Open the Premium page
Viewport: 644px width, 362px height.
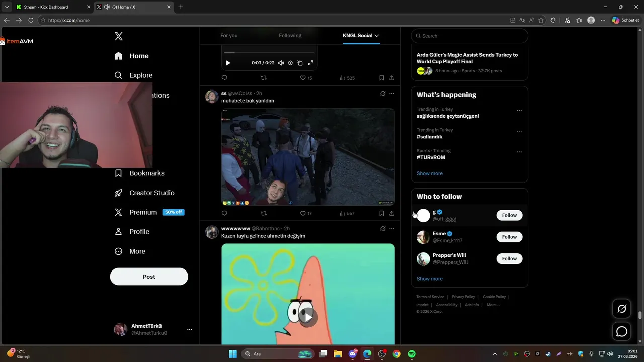(x=149, y=212)
